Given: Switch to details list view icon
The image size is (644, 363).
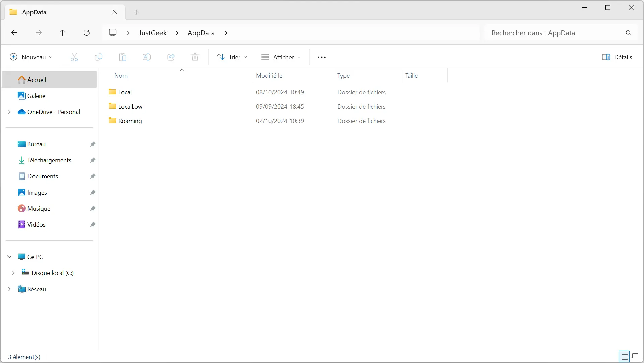Looking at the screenshot, I should tap(624, 357).
